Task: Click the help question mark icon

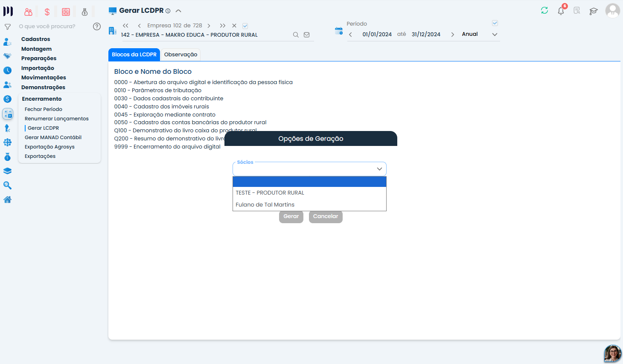Action: (97, 26)
